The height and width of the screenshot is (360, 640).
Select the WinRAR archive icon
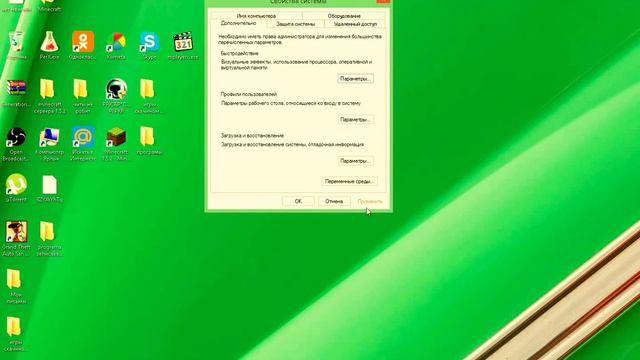tap(16, 88)
